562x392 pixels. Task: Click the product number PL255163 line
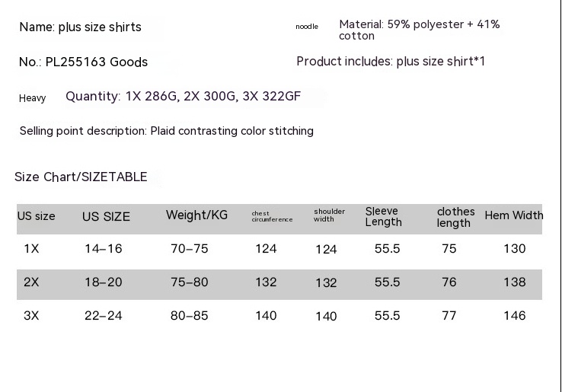pos(83,62)
